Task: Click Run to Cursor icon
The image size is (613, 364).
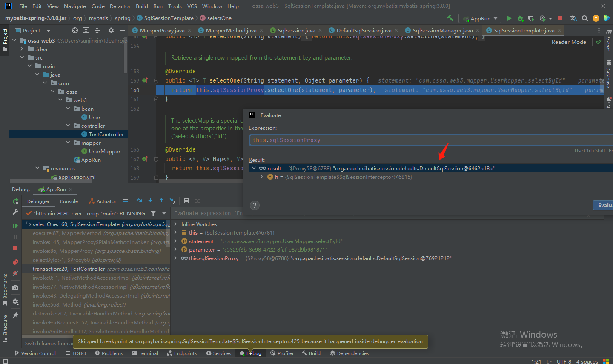Action: point(172,201)
